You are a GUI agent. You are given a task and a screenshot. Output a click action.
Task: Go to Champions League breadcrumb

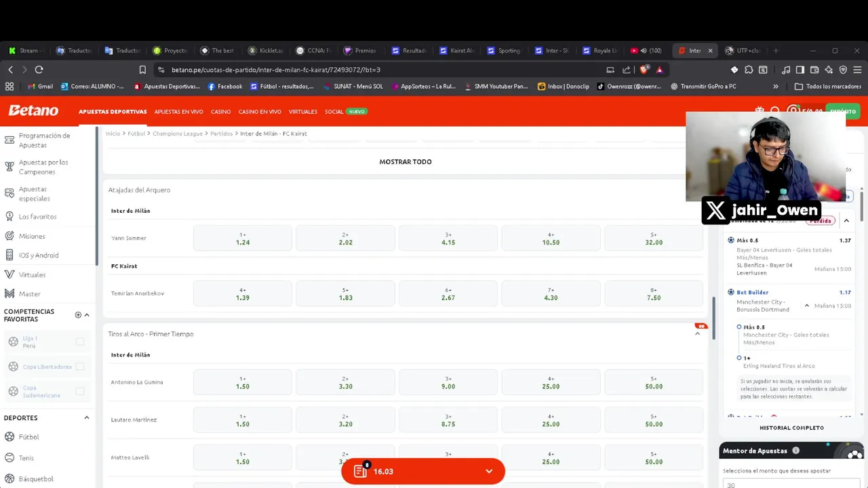click(178, 134)
